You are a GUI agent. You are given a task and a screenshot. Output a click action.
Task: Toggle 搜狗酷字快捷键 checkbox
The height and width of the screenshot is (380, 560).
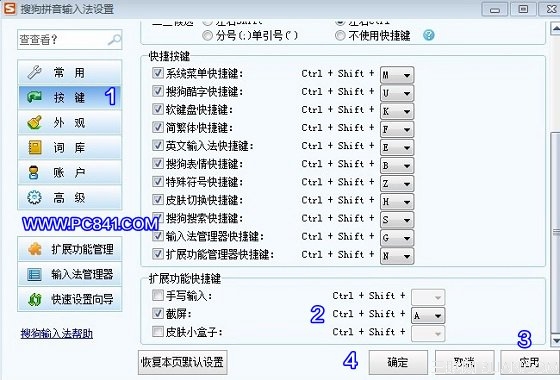[158, 91]
